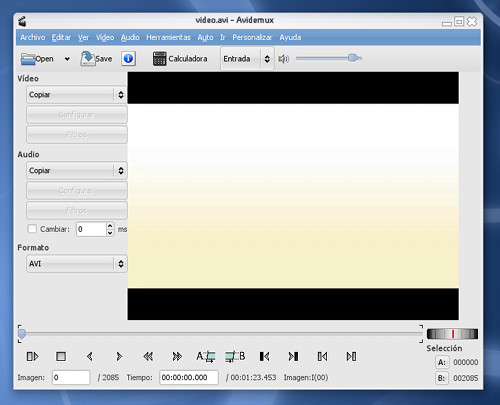Viewport: 500px width, 405px height.
Task: Open the Archivo menu
Action: pos(33,37)
